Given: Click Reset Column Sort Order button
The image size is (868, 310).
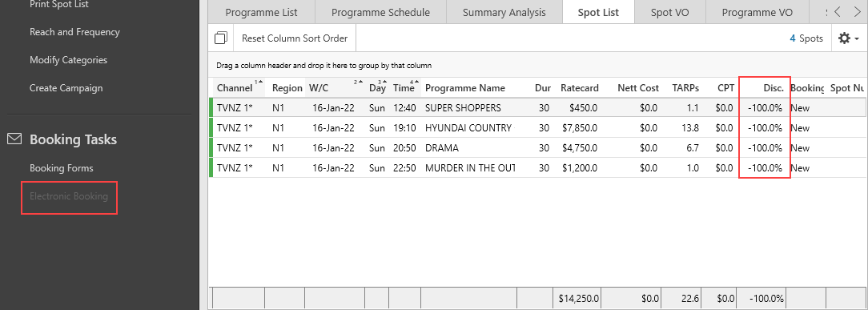Looking at the screenshot, I should [295, 38].
